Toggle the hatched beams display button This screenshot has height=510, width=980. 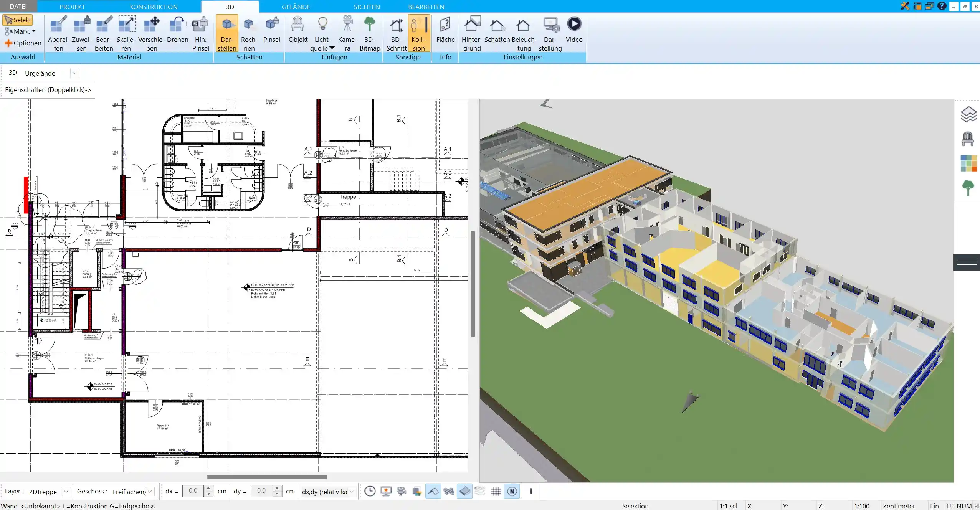click(449, 491)
